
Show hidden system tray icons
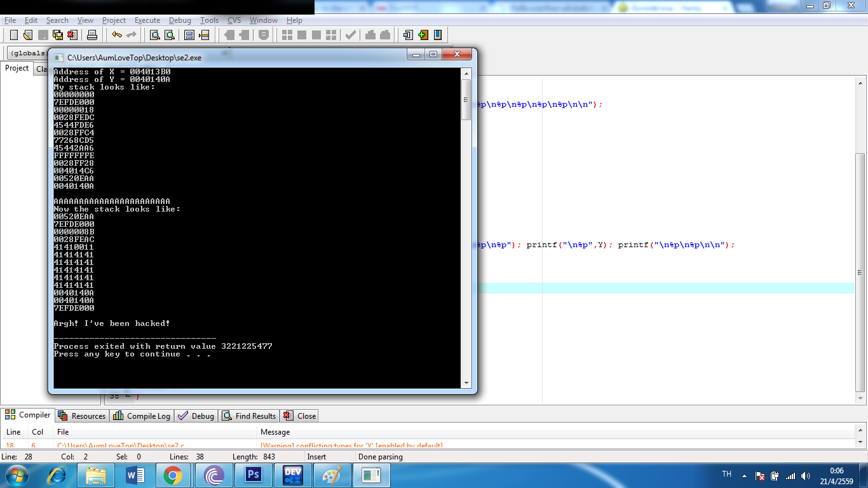(x=744, y=475)
